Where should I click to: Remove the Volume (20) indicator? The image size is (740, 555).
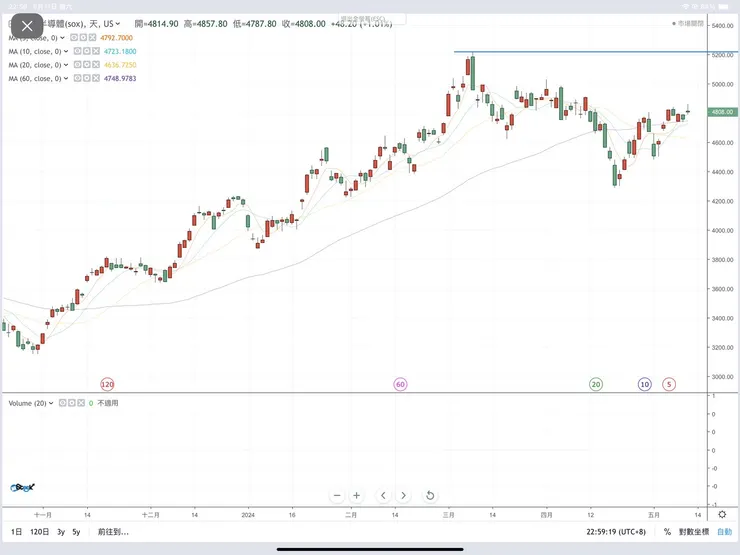(x=81, y=403)
